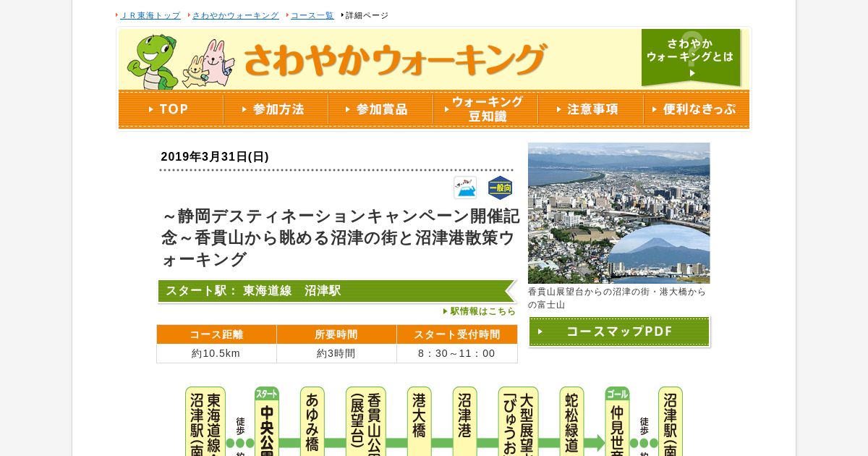Click the 大型展望水門「びゅうお」 route stop
Screen dimensions: 868x456
point(519,421)
